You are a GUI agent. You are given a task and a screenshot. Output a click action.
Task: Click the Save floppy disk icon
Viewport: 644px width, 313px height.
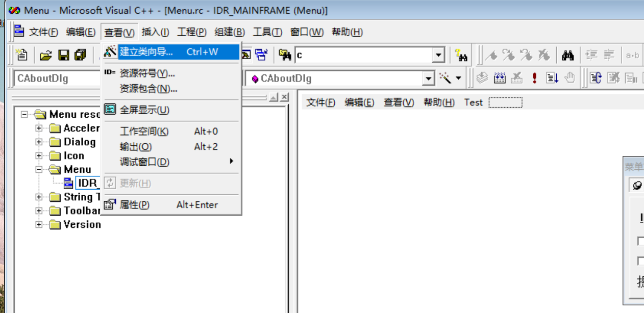[x=64, y=55]
